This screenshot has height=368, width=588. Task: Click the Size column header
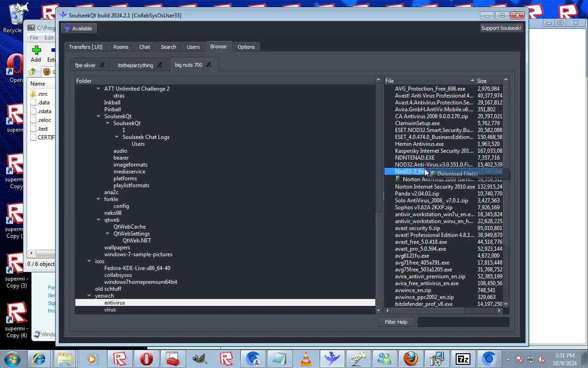tap(489, 81)
